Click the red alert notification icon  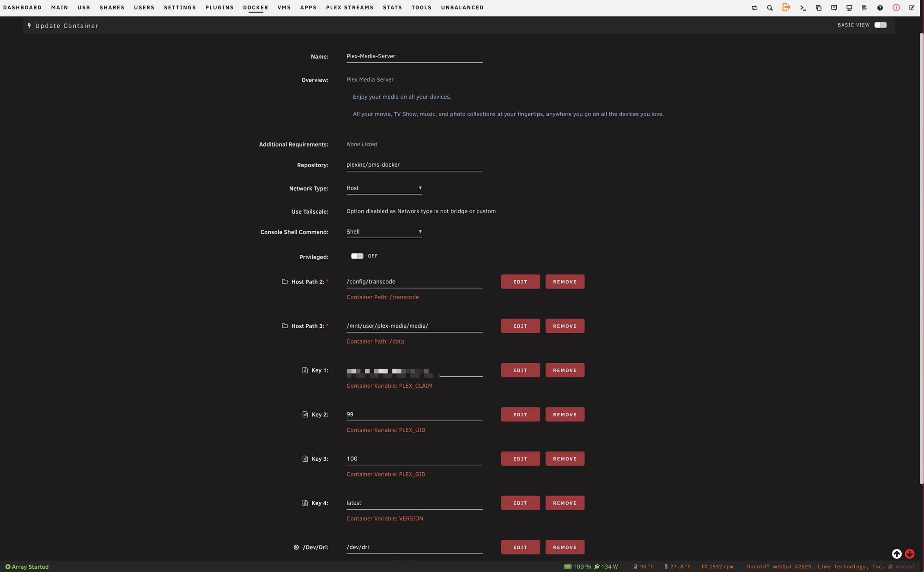click(x=896, y=7)
